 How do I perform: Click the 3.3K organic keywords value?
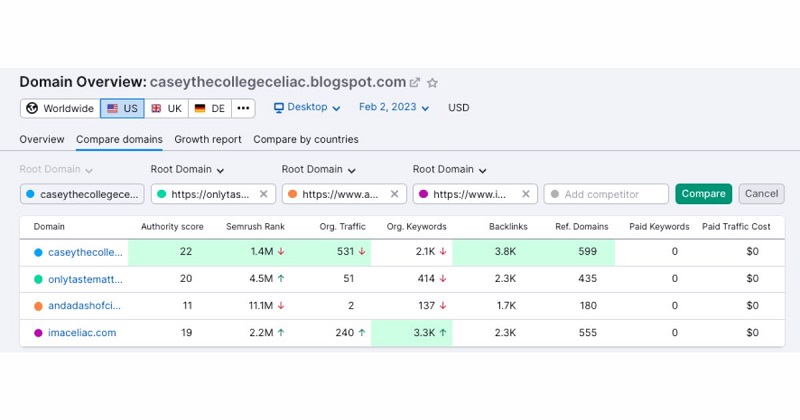pos(424,332)
